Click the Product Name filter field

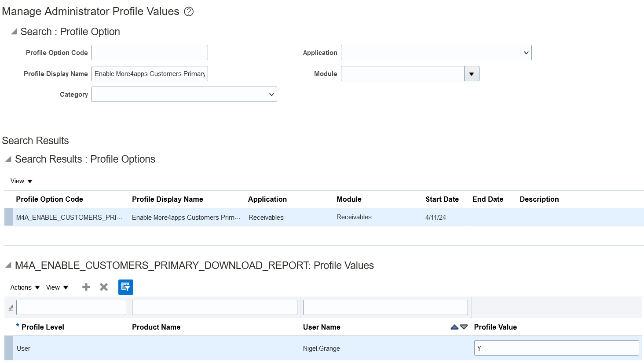tap(215, 307)
